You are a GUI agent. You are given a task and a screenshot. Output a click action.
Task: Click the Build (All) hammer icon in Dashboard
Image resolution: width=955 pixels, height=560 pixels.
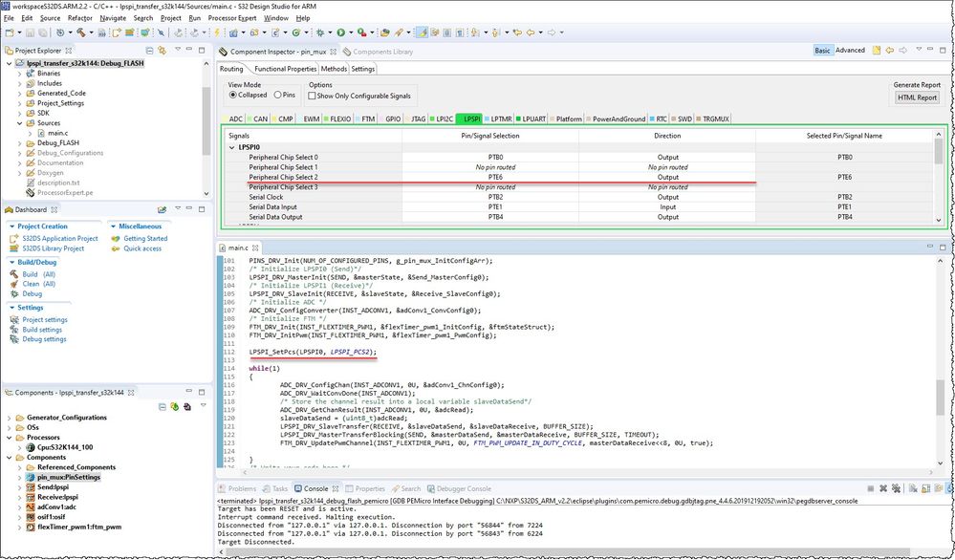pos(14,274)
